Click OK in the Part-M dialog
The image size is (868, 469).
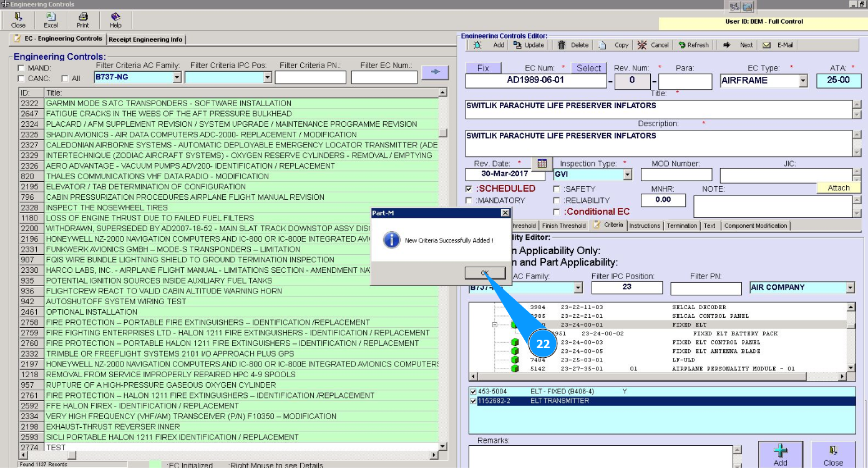click(x=485, y=273)
